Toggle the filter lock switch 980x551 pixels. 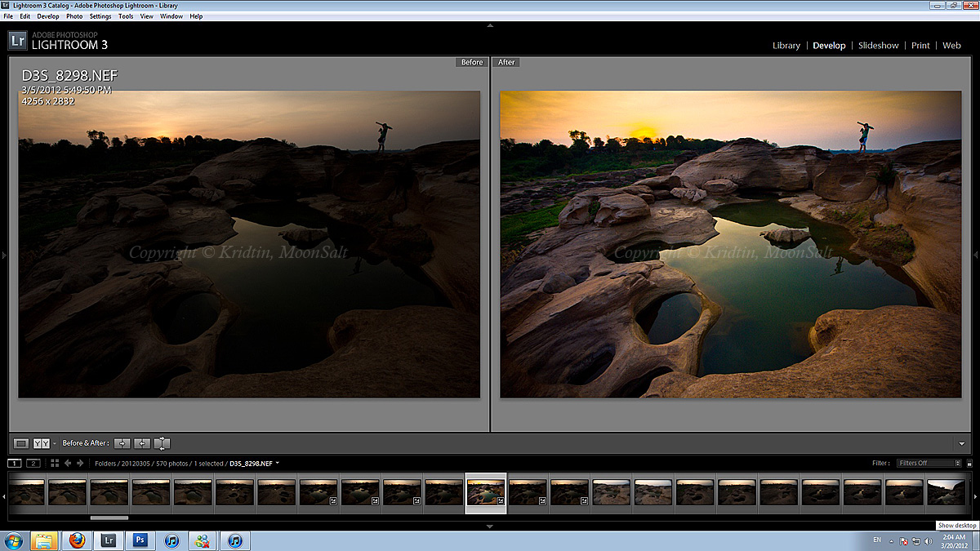(969, 463)
